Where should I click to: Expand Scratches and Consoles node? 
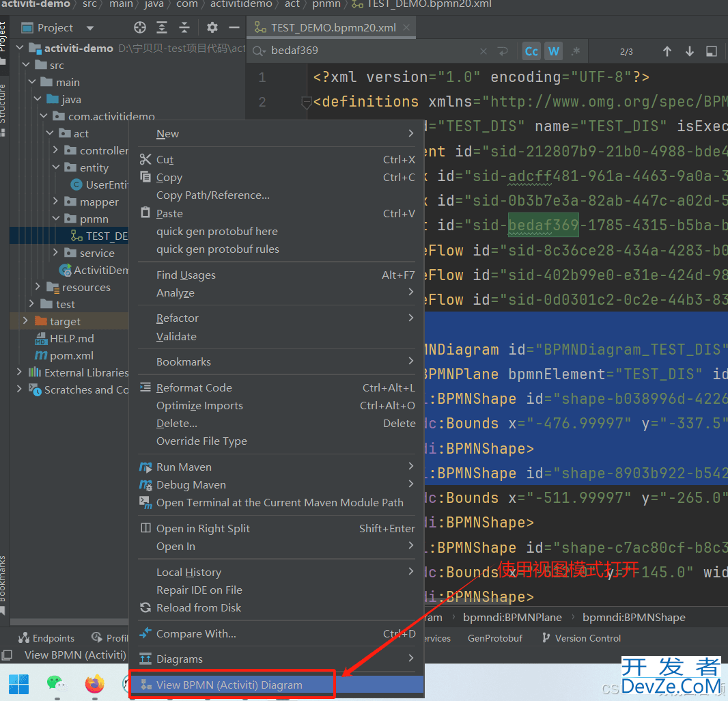click(20, 389)
